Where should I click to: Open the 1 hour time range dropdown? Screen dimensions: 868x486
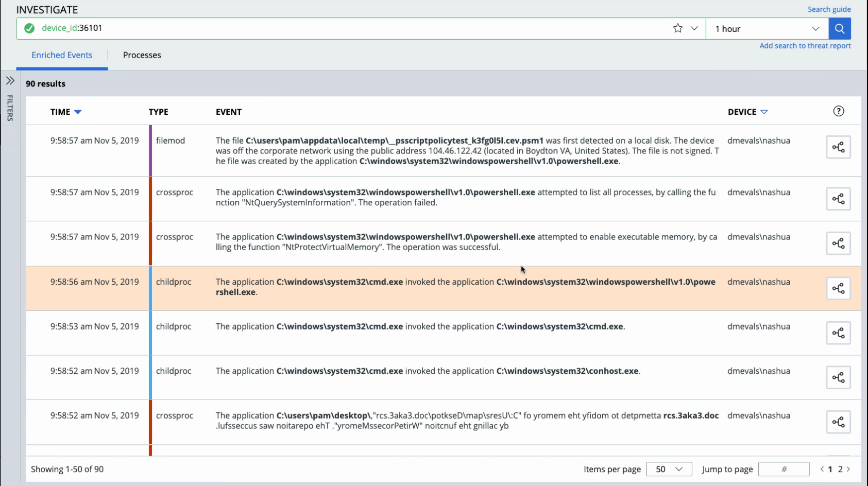coord(767,29)
